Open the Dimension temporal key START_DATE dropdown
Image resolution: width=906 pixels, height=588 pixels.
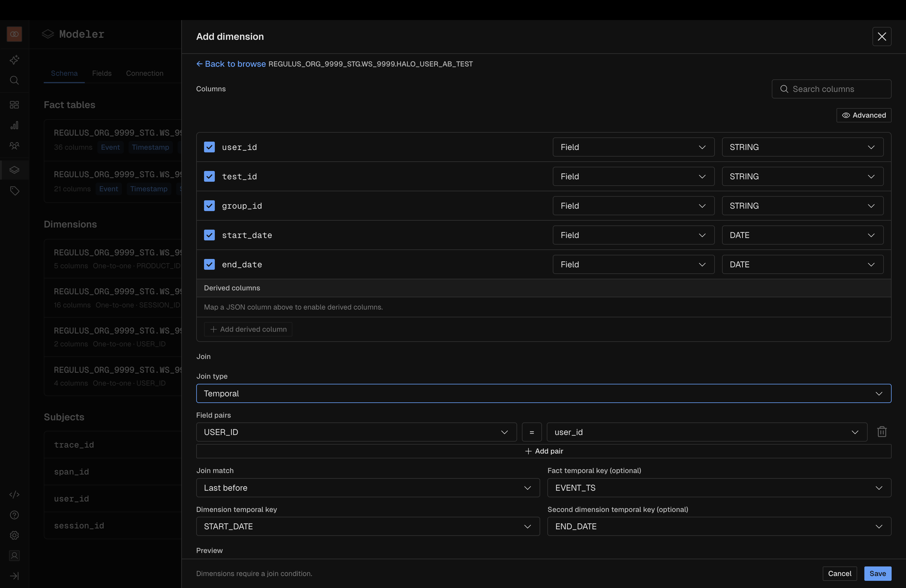point(368,526)
